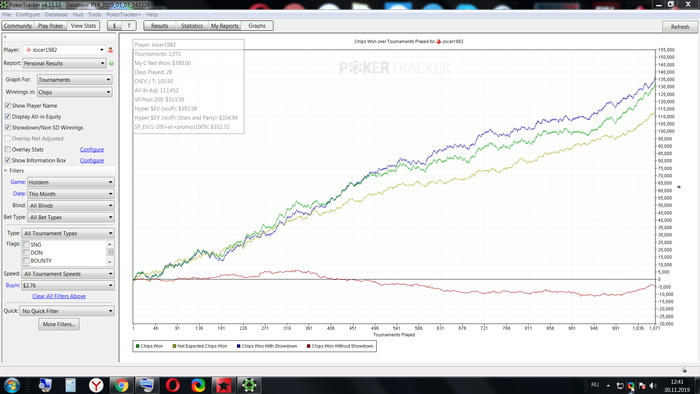Viewport: 700px width, 394px height.
Task: Open the Yandex browser from taskbar
Action: pos(96,385)
